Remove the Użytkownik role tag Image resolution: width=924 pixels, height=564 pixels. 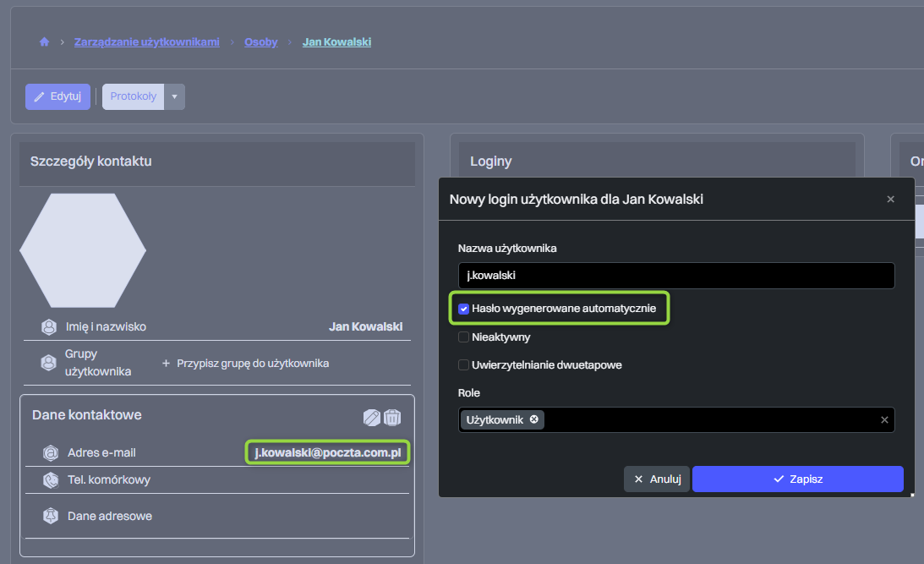coord(533,419)
